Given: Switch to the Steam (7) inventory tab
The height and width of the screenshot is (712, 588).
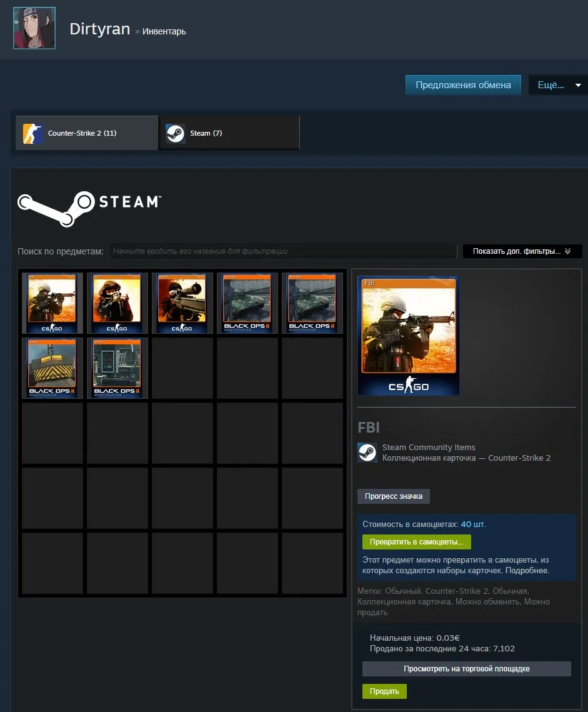Looking at the screenshot, I should pyautogui.click(x=229, y=133).
